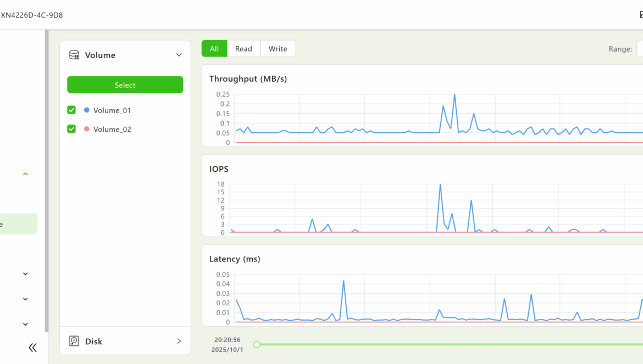Collapse the sidebar section with the green up chevron
Image resolution: width=643 pixels, height=364 pixels.
point(25,174)
